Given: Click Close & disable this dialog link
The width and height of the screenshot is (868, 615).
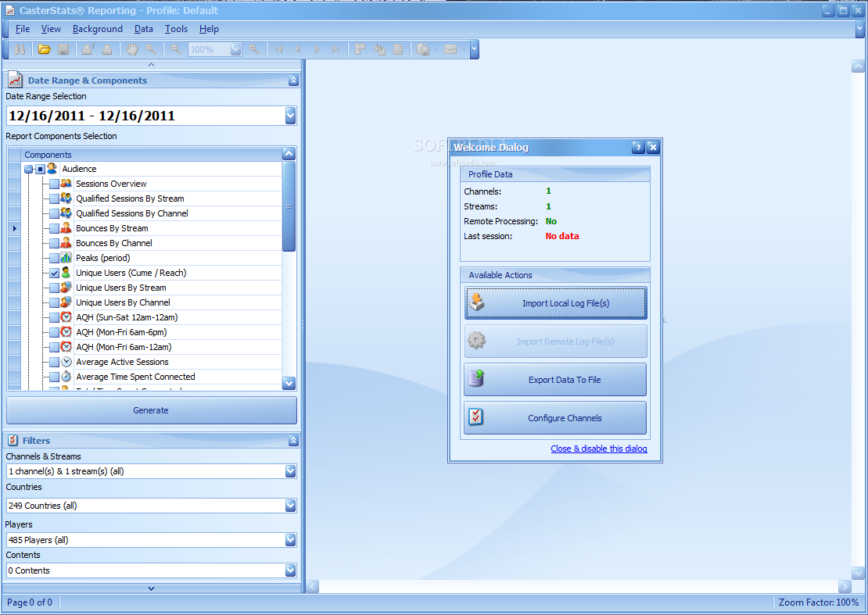Looking at the screenshot, I should (x=598, y=449).
